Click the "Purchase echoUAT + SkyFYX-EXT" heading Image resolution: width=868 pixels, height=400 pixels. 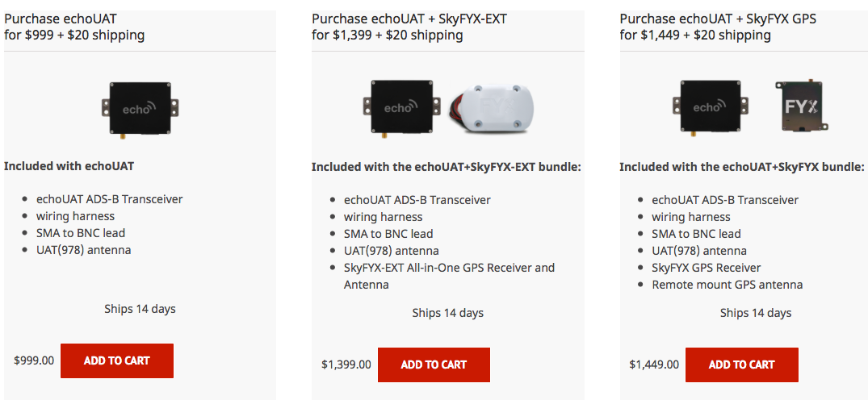[409, 27]
